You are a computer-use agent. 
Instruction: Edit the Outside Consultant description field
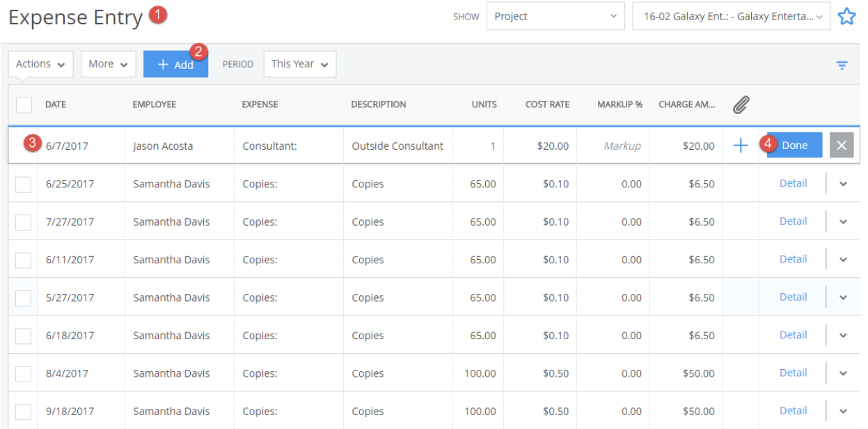point(398,146)
